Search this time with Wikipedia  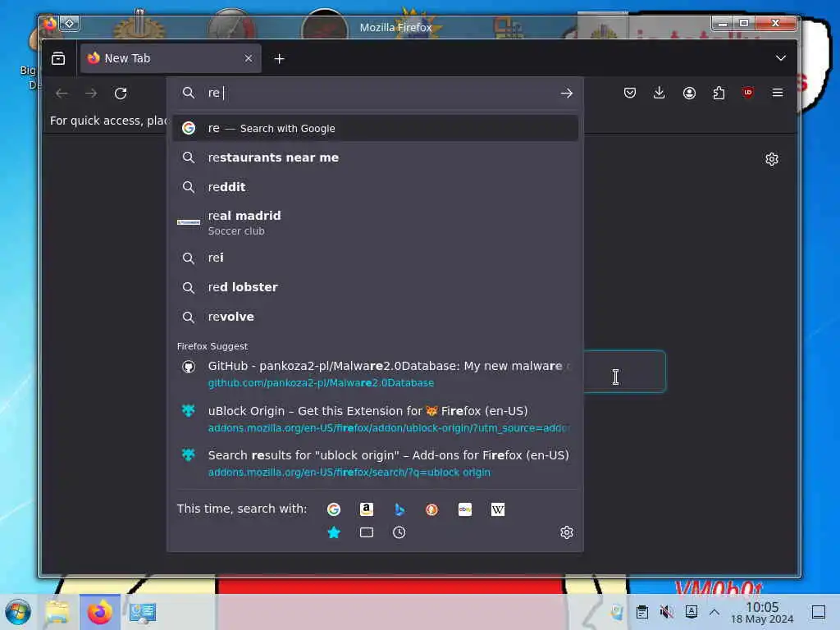[498, 509]
